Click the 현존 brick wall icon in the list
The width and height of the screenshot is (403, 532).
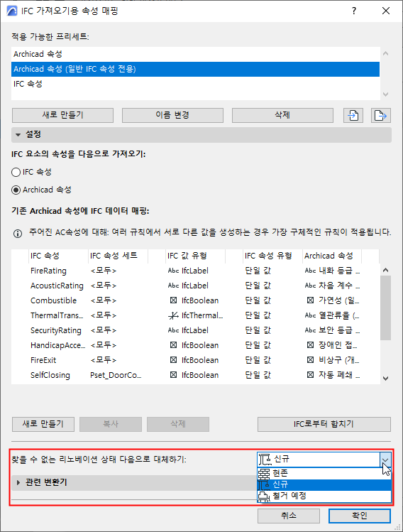tap(264, 473)
